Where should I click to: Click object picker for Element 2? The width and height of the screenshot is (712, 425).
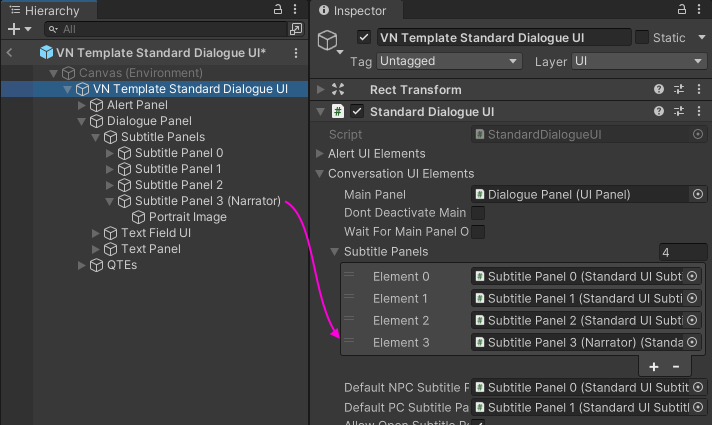[x=692, y=320]
